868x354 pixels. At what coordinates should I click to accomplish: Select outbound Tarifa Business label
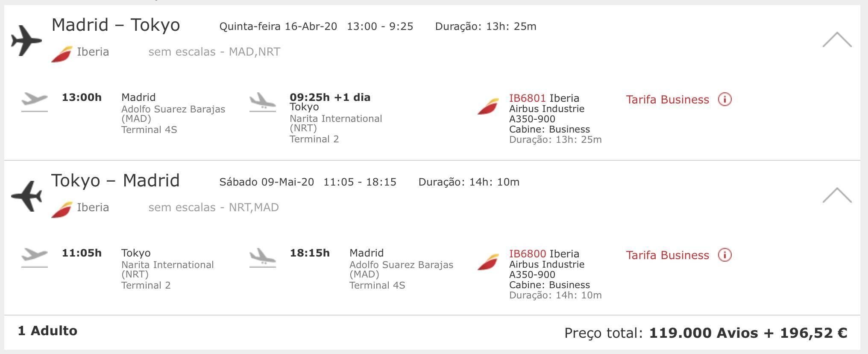pos(667,100)
